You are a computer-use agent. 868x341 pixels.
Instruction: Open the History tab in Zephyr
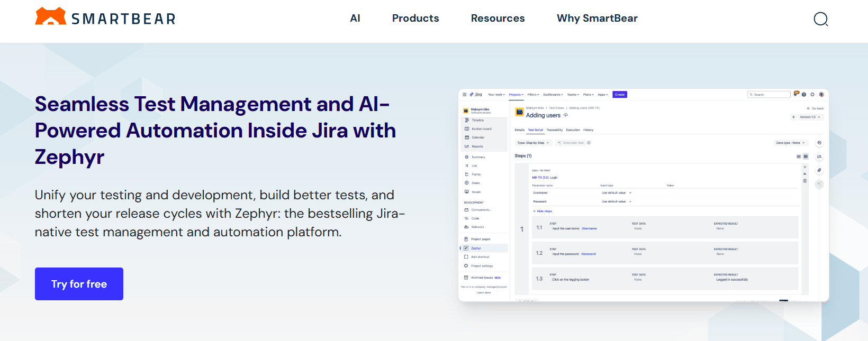(x=589, y=130)
